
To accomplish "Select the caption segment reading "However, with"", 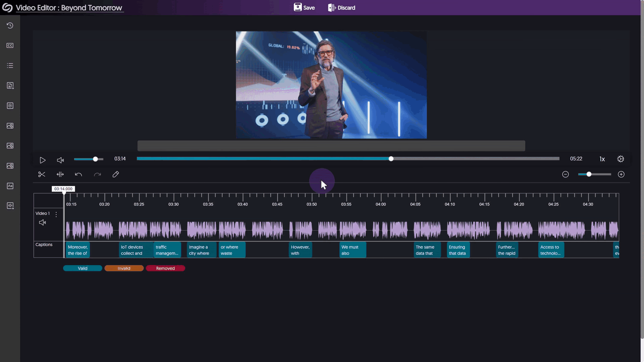I will [x=300, y=250].
